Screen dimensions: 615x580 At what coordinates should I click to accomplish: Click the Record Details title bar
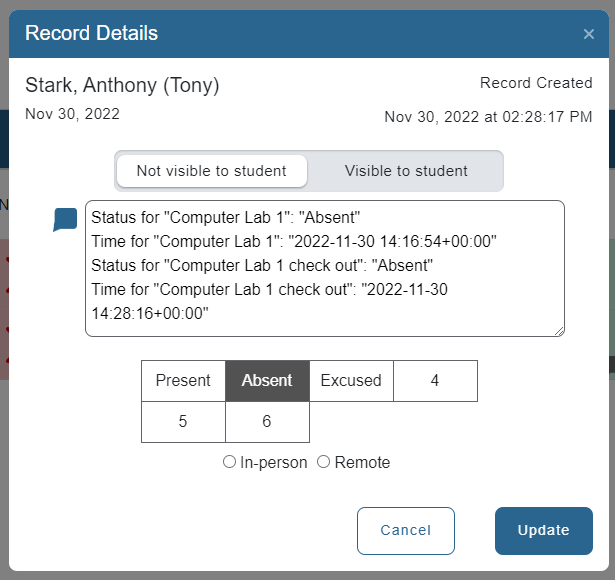click(x=300, y=34)
